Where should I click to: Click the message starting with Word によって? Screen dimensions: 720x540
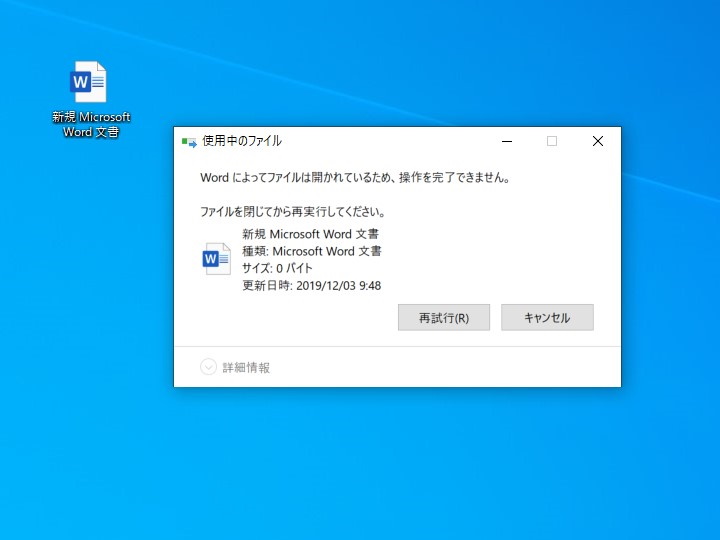point(355,177)
